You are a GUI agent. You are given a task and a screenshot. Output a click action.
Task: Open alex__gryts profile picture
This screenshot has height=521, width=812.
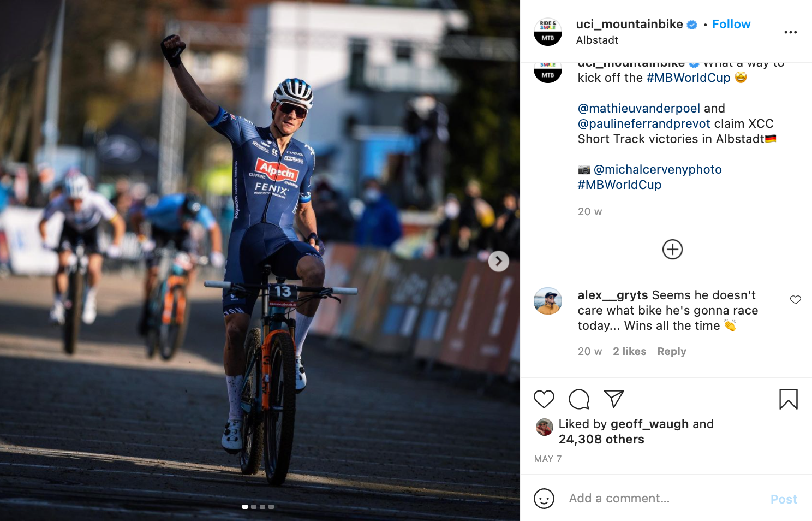(548, 301)
